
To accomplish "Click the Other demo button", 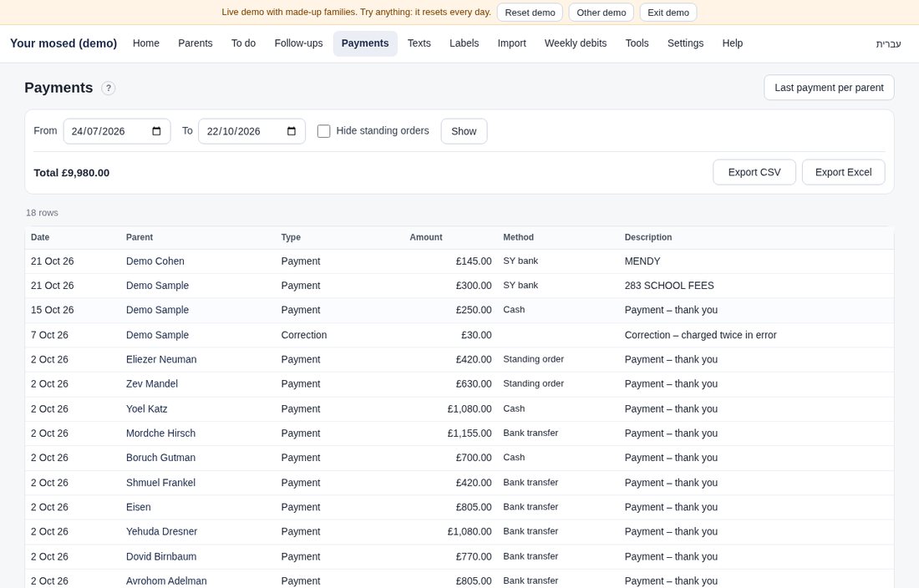I will point(602,13).
